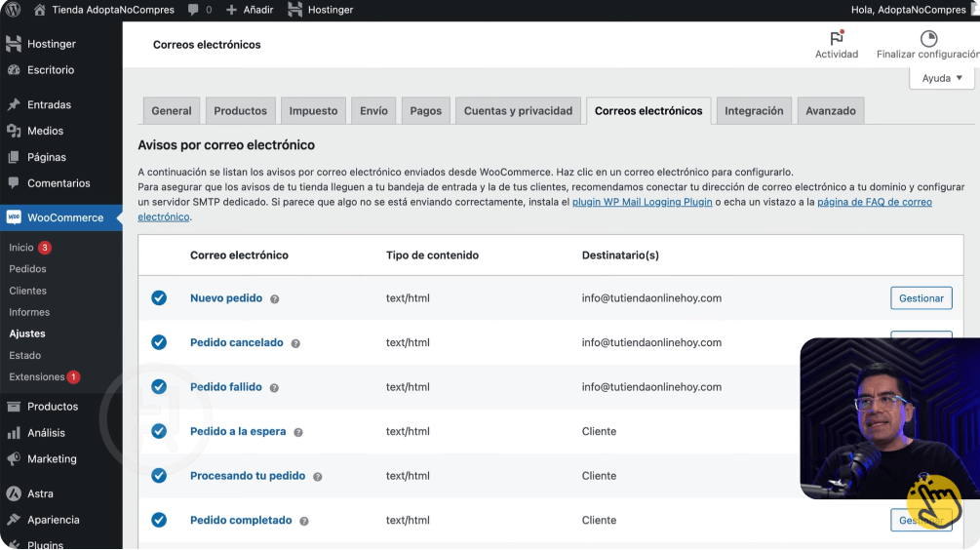Show help tooltip for Pedido a la espera
This screenshot has height=550, width=980.
(298, 433)
